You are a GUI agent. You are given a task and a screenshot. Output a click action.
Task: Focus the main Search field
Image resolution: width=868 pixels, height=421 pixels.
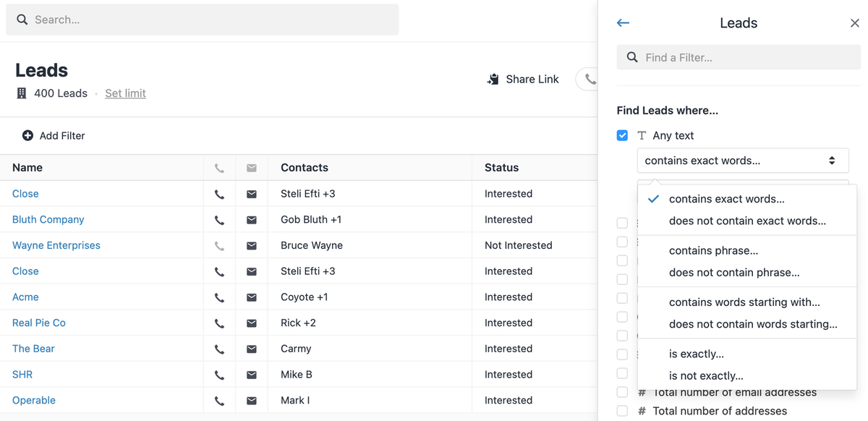pos(202,20)
